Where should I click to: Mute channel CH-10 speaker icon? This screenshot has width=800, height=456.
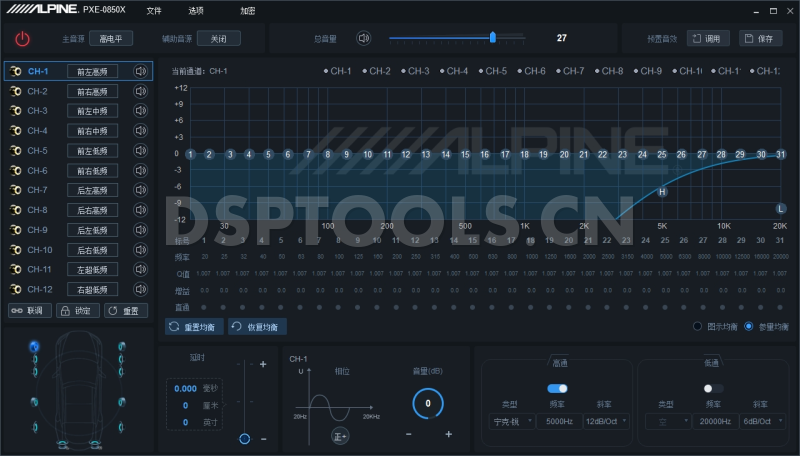click(140, 249)
